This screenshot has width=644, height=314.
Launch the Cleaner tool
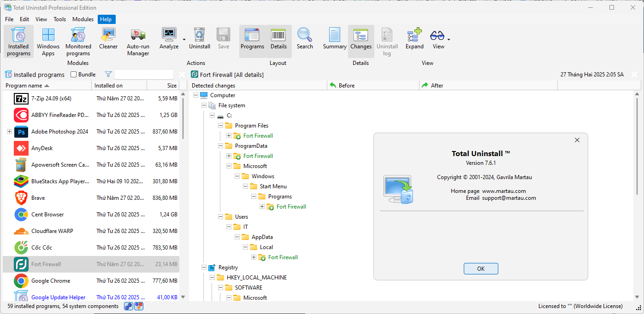click(x=109, y=39)
